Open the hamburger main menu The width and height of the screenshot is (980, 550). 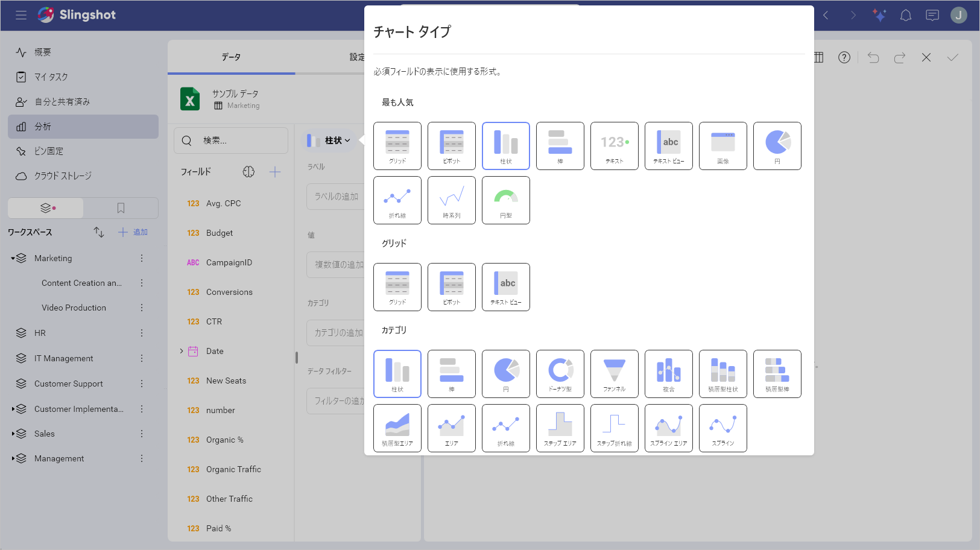[21, 15]
